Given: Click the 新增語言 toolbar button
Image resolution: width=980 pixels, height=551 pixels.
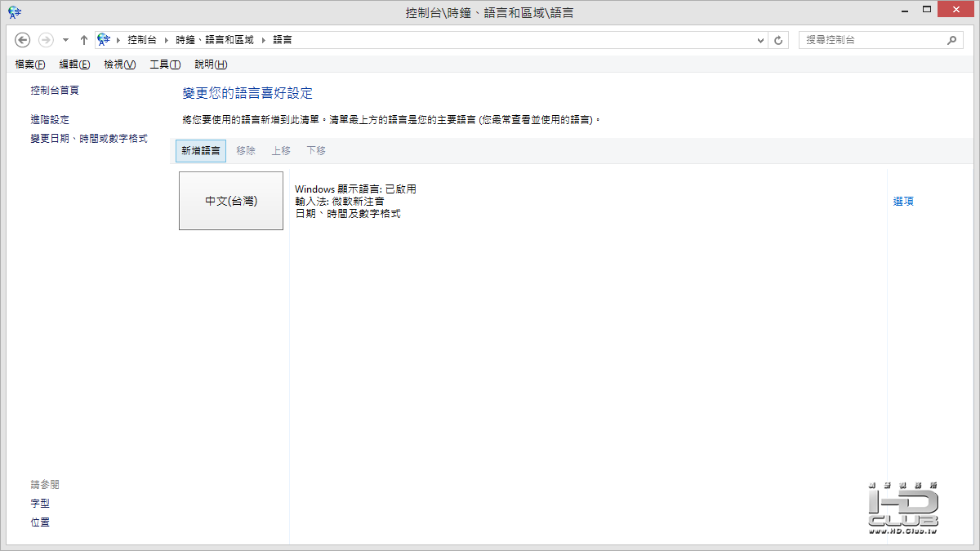Looking at the screenshot, I should pos(201,151).
